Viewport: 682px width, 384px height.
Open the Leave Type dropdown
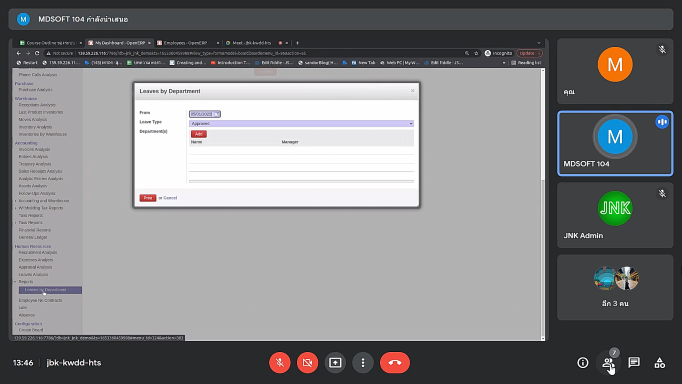click(x=301, y=124)
